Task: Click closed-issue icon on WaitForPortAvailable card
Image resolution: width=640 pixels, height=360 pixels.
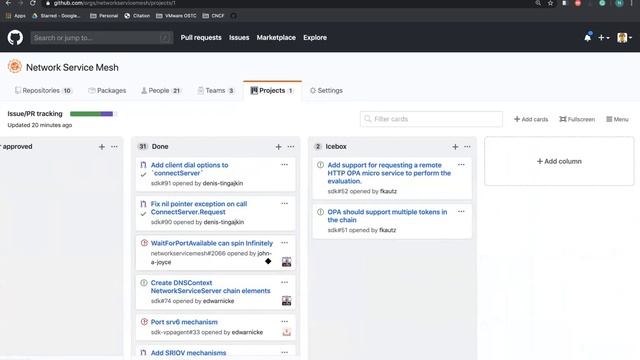Action: pos(144,243)
